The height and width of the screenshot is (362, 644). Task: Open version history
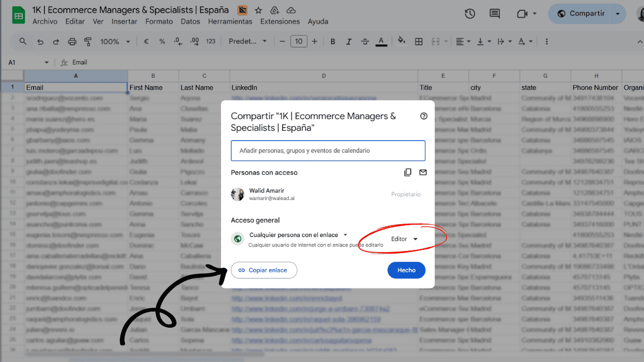[470, 13]
